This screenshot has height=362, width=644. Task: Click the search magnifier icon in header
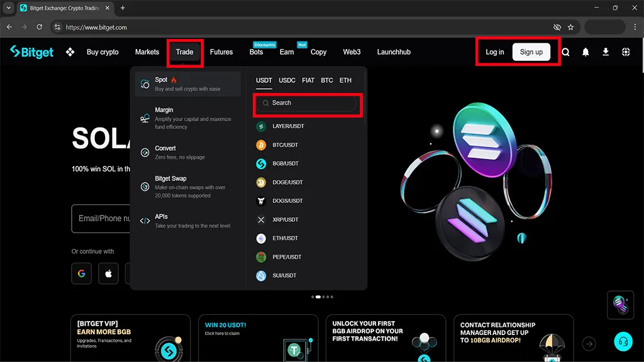point(565,52)
